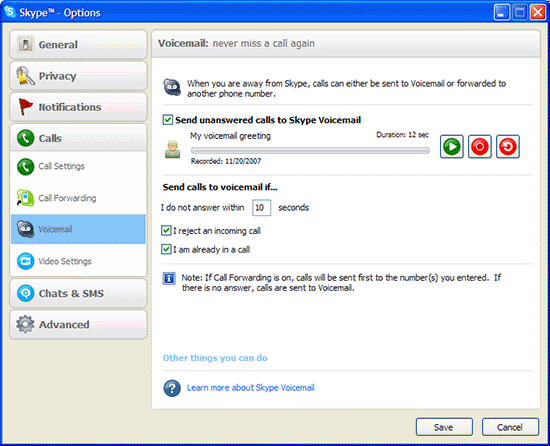
Task: Click the 'Other things you can do' heading
Action: coord(215,358)
